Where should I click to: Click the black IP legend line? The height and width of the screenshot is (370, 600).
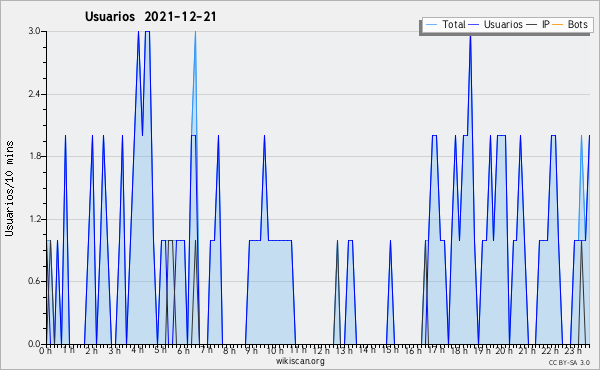point(532,25)
